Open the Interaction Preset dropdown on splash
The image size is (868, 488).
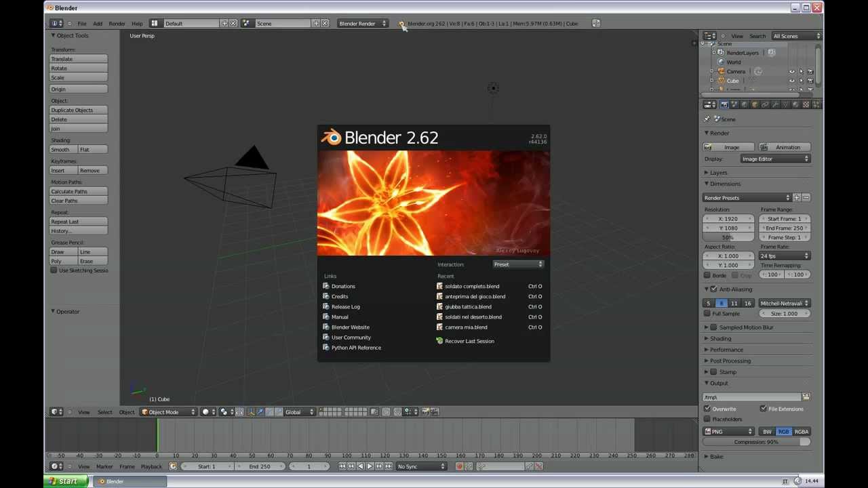click(x=518, y=264)
